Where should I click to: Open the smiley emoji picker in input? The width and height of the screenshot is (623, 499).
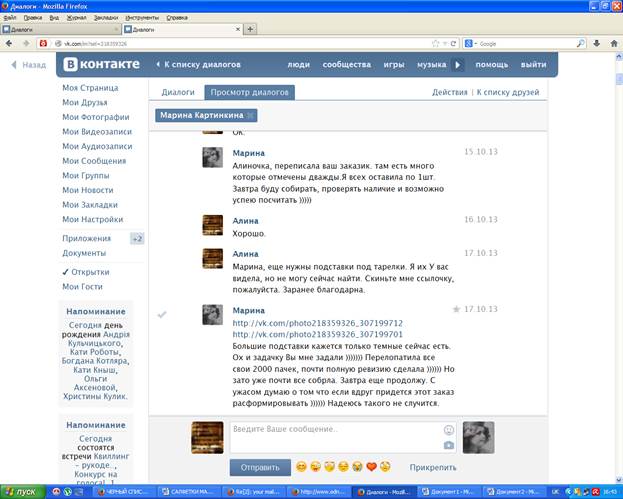coord(449,429)
